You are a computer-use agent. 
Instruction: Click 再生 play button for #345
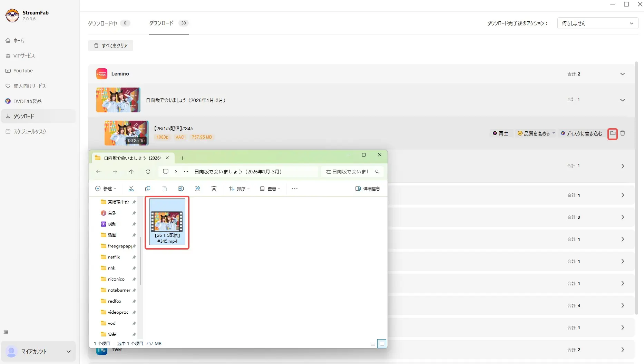pyautogui.click(x=500, y=133)
